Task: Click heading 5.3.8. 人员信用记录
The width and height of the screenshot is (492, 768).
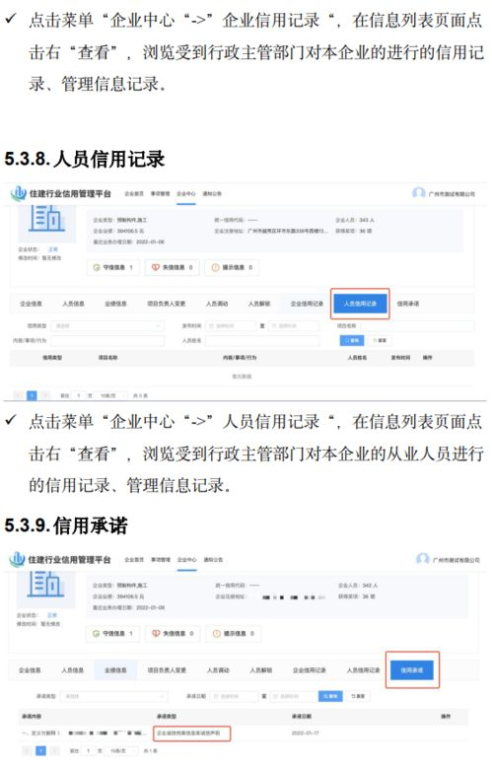Action: click(x=84, y=159)
